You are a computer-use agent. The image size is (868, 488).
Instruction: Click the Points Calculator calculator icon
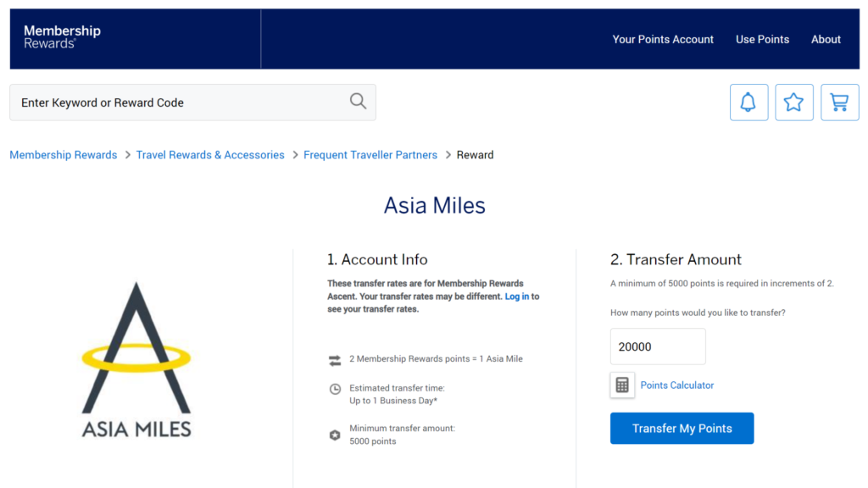tap(622, 385)
